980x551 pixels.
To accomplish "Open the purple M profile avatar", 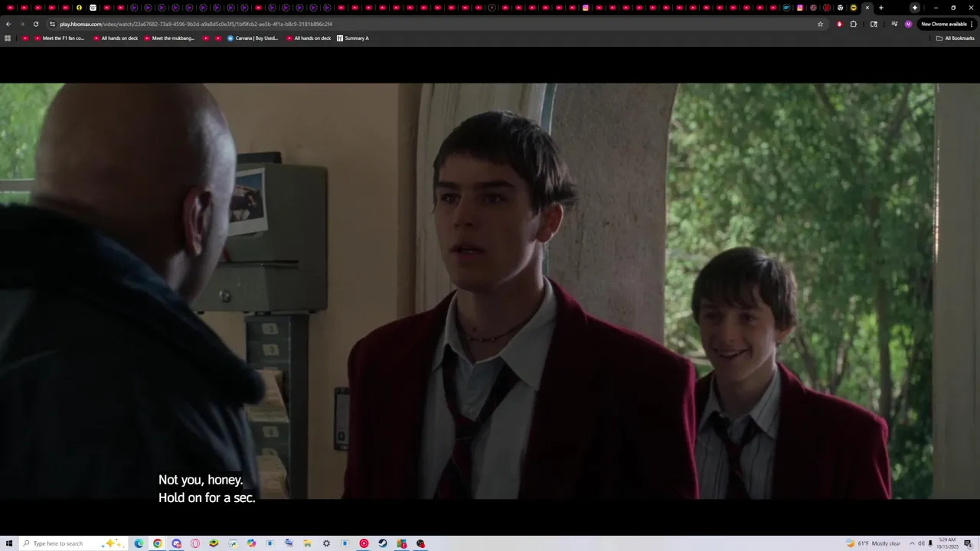I will 908,24.
